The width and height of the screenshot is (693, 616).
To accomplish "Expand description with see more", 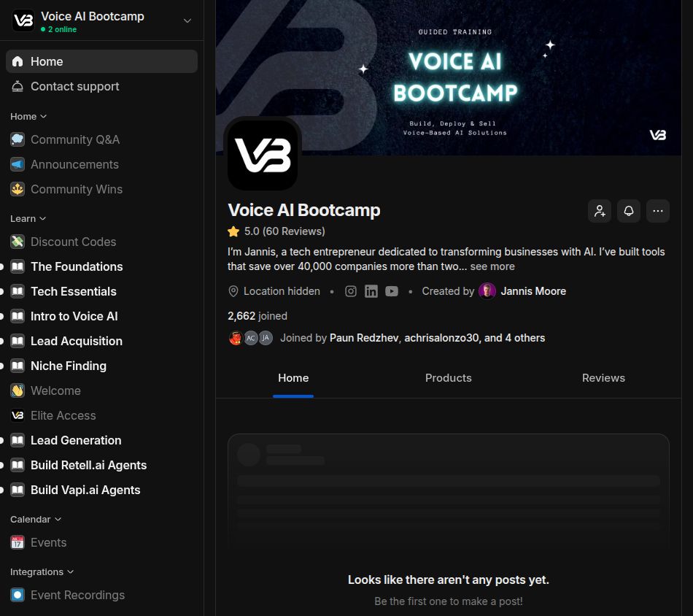I will (492, 266).
